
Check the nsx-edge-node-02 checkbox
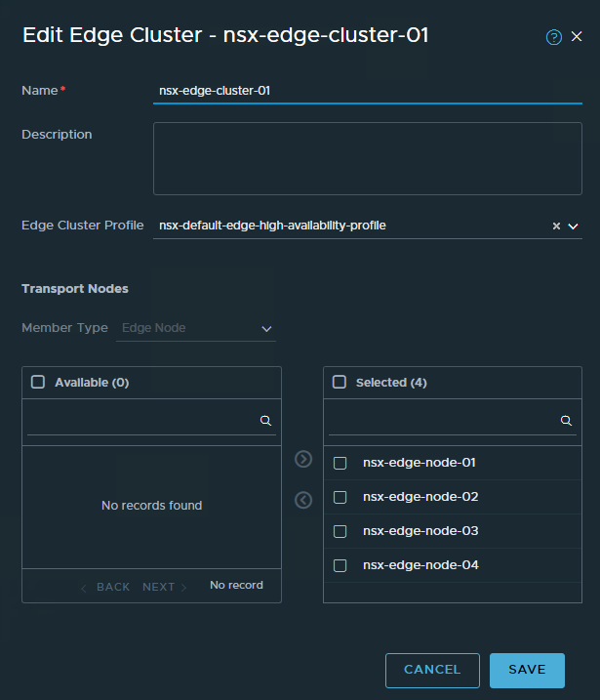tap(340, 497)
